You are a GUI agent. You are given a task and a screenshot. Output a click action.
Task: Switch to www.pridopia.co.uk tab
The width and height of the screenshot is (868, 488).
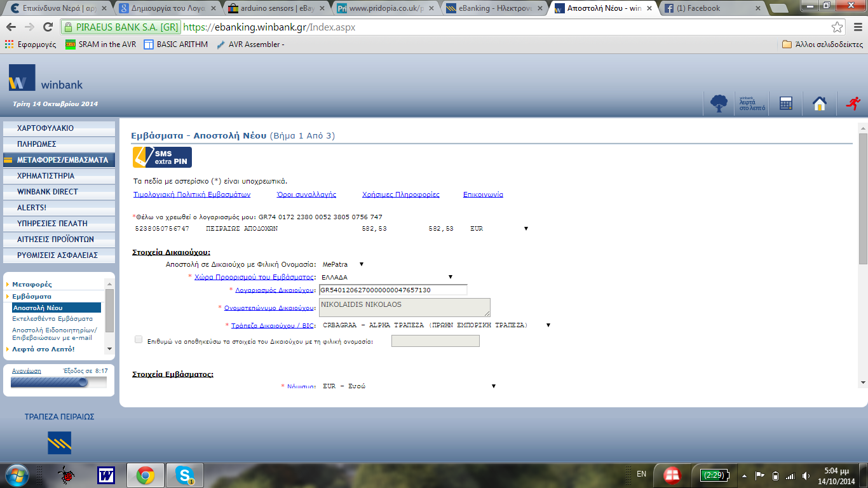pos(384,8)
